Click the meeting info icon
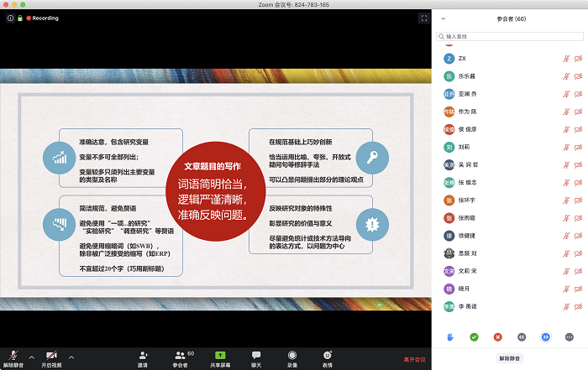Screen dimensions: 588x370 point(10,18)
